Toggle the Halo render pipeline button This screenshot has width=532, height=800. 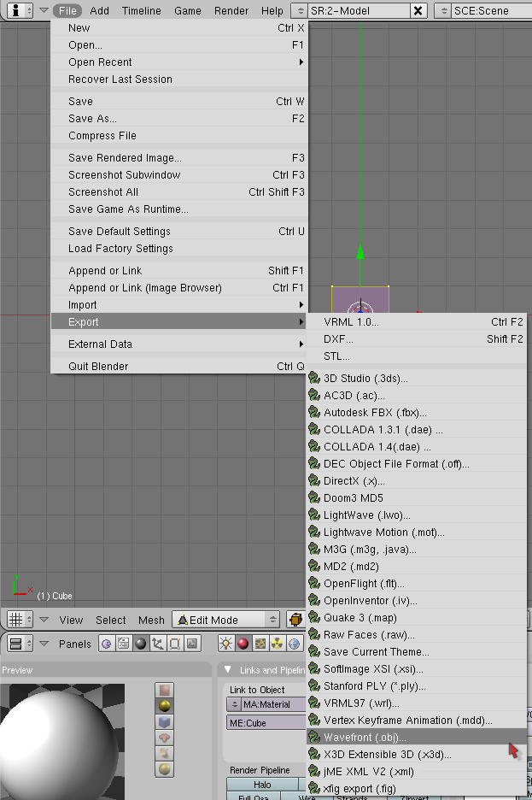click(262, 785)
